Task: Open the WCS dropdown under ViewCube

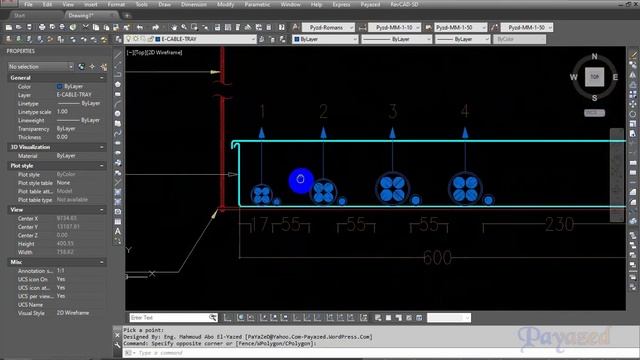Action: tap(594, 113)
